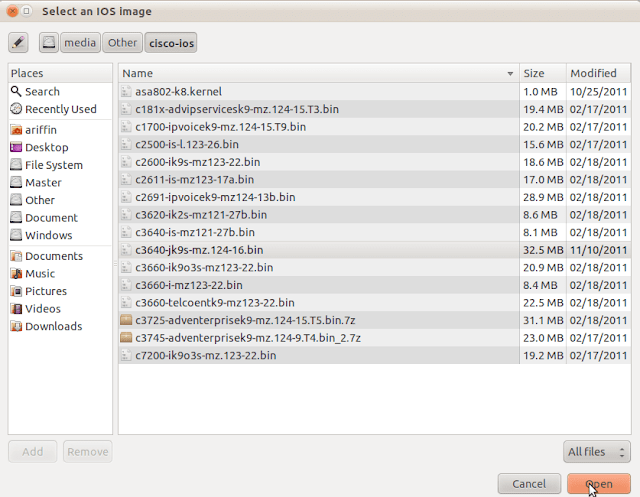
Task: Click the Search magnifier icon in Places
Action: point(16,91)
